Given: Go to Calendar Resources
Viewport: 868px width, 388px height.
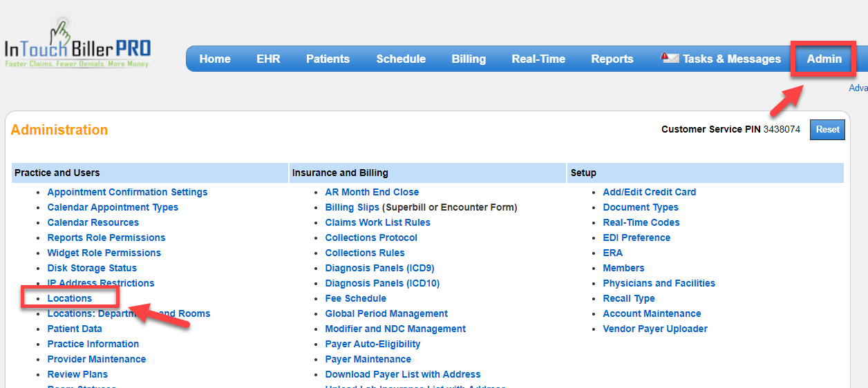Looking at the screenshot, I should tap(93, 222).
